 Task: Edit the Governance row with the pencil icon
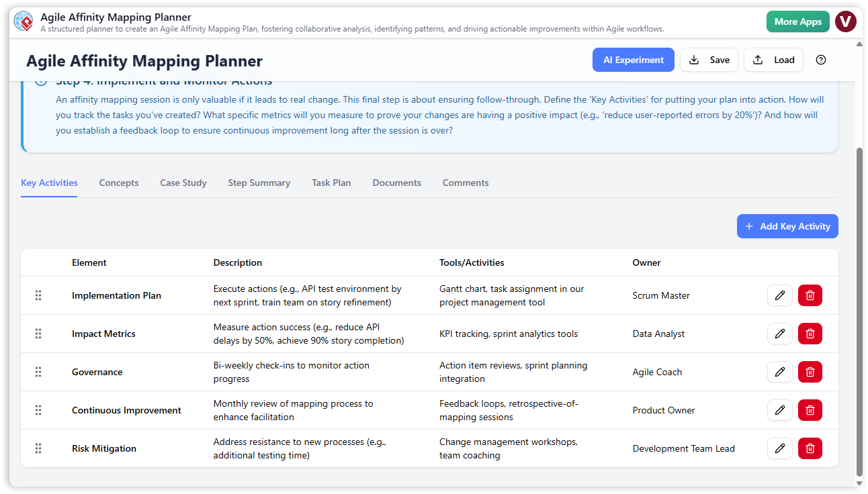[780, 371]
